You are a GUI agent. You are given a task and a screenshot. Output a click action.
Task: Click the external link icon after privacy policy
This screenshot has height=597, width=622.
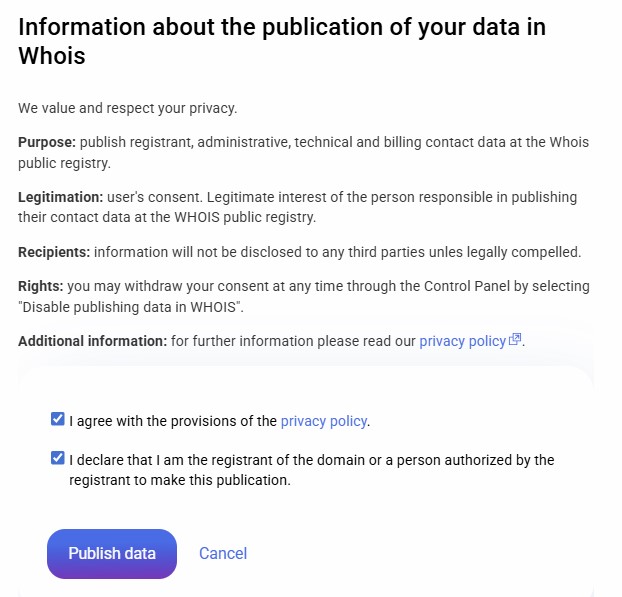(516, 340)
